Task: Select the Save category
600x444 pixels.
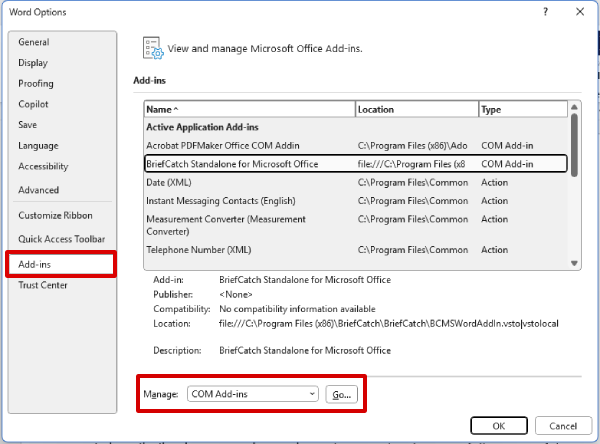Action: 28,125
